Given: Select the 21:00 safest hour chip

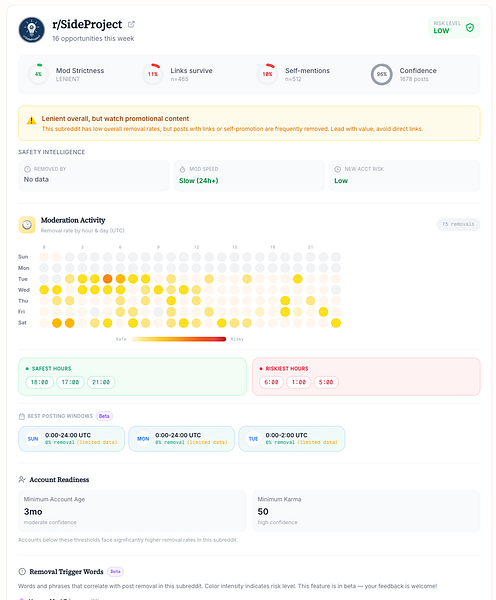Looking at the screenshot, I should [x=101, y=382].
